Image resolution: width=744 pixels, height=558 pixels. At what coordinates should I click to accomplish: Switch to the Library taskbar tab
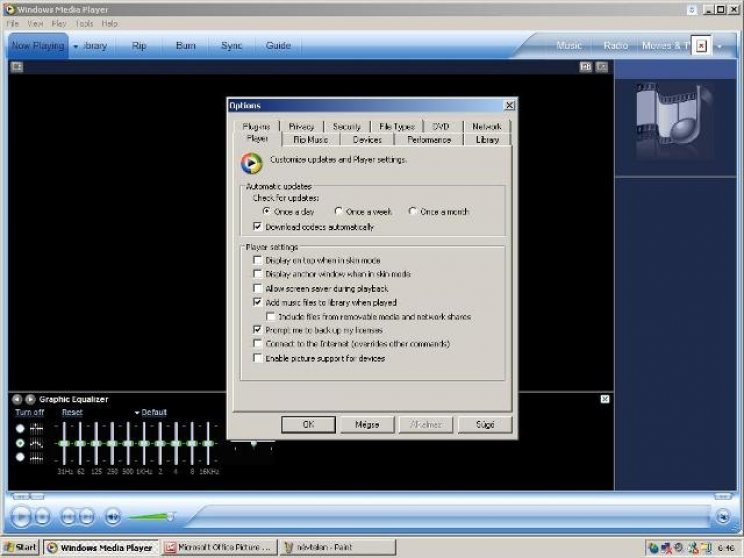click(95, 46)
